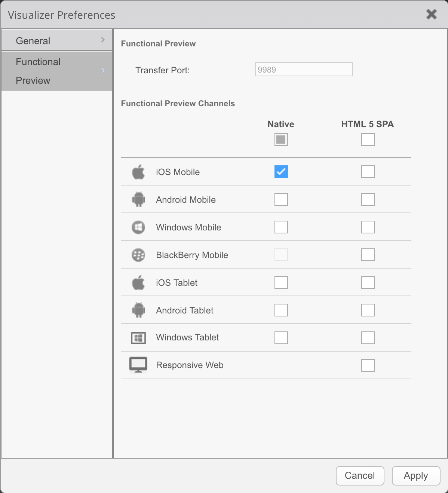Toggle the Native select-all checkbox
The height and width of the screenshot is (493, 448).
pyautogui.click(x=281, y=140)
